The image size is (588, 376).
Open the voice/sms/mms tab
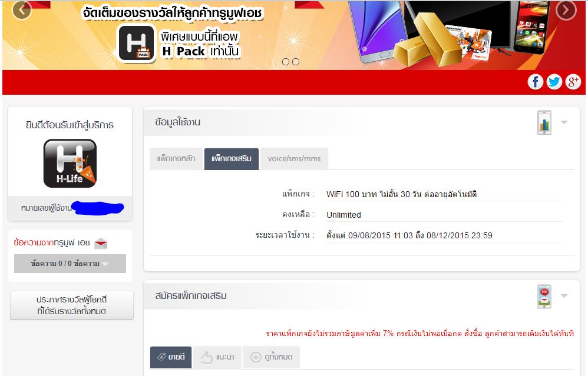pyautogui.click(x=295, y=159)
